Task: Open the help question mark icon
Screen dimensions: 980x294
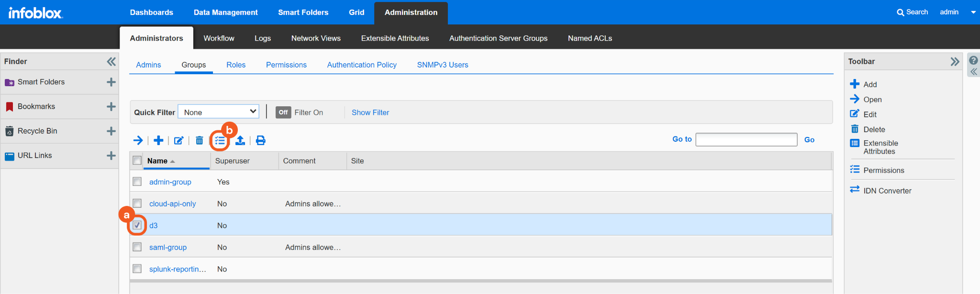Action: click(973, 61)
